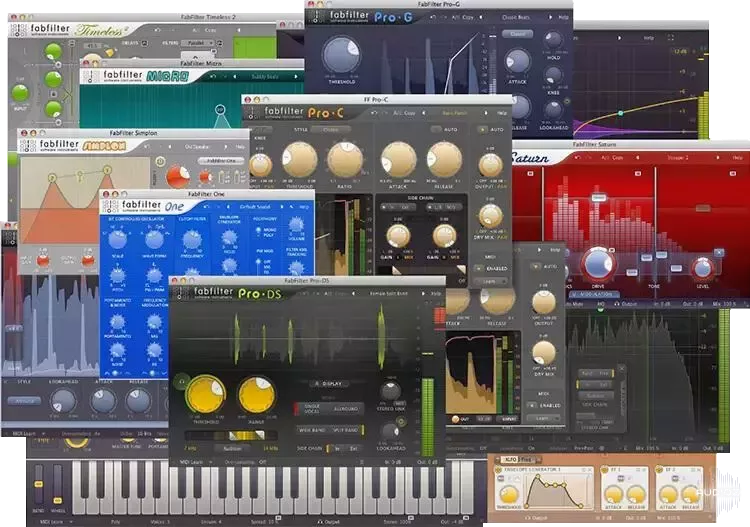Click Pro-DS headphone audition icon
This screenshot has width=750, height=527.
[182, 382]
